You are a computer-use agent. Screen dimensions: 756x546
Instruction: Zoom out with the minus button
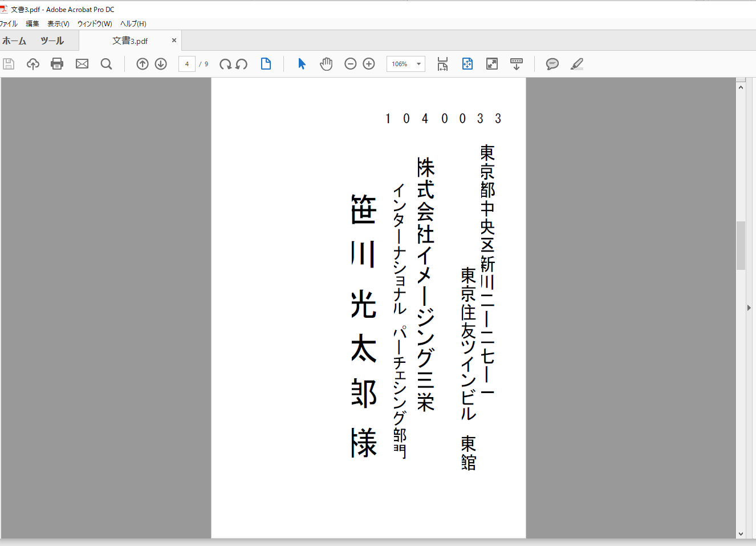351,64
